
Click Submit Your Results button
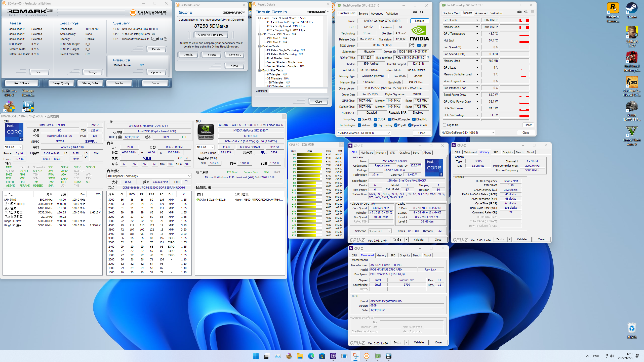[211, 35]
